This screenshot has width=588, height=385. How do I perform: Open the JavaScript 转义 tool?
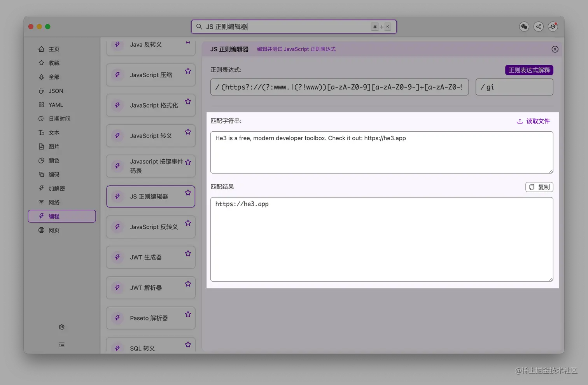[150, 136]
